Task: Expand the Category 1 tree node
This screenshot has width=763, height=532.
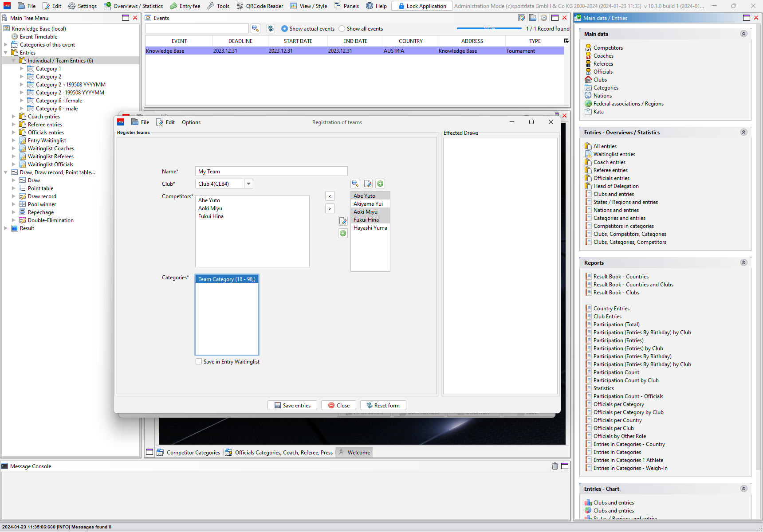Action: click(22, 69)
